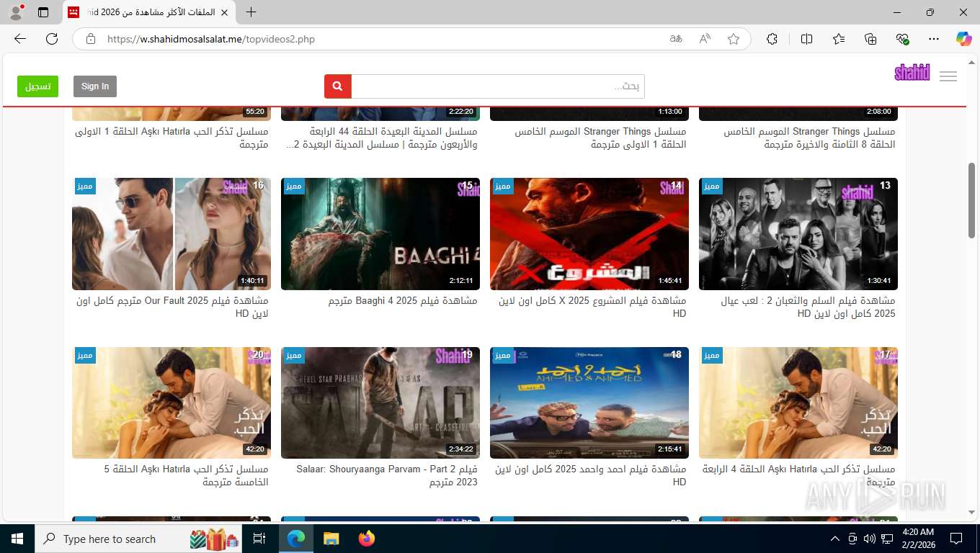The width and height of the screenshot is (980, 553).
Task: Open the browser profile avatar icon
Action: (x=16, y=12)
